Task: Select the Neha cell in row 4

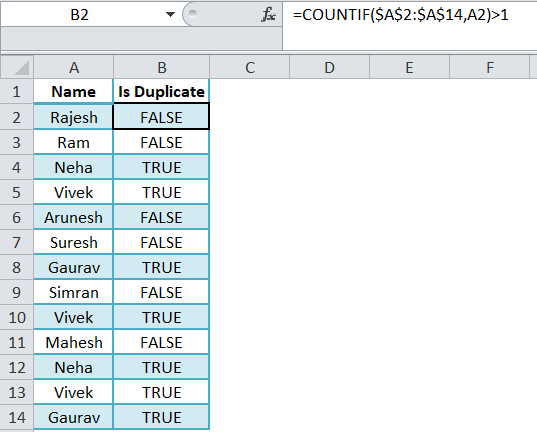Action: 74,167
